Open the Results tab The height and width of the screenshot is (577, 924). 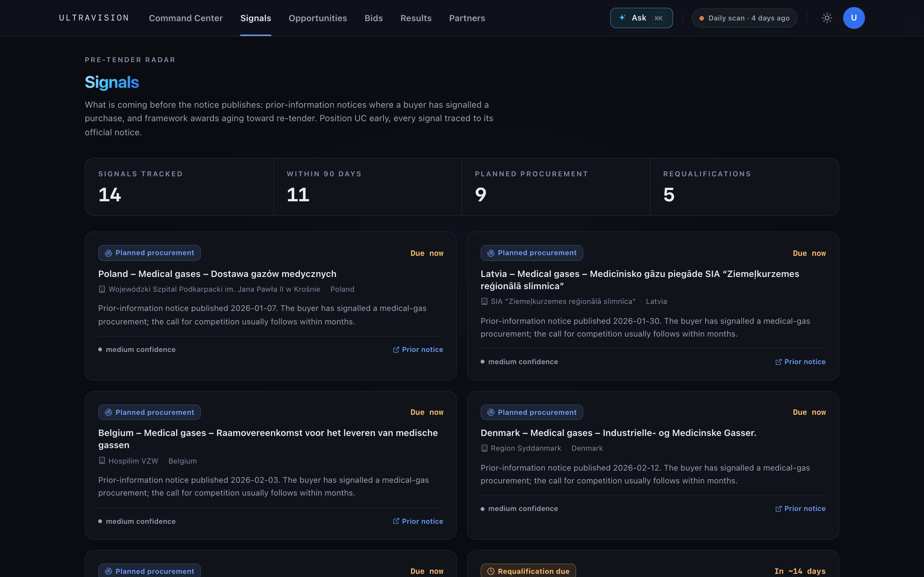point(416,18)
